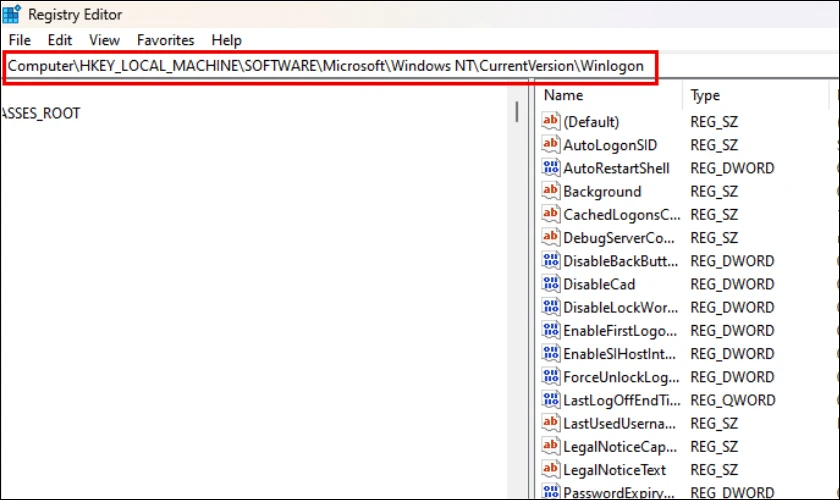The width and height of the screenshot is (840, 500).
Task: Click the Registry Editor app icon in title bar
Action: click(x=12, y=15)
